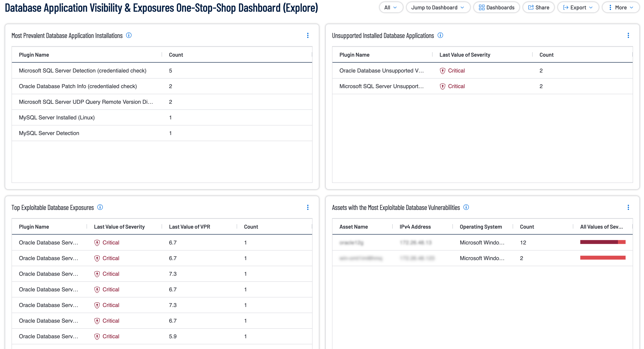
Task: Click the info icon beside Most Prevalent Database Application Installations
Action: pos(129,35)
